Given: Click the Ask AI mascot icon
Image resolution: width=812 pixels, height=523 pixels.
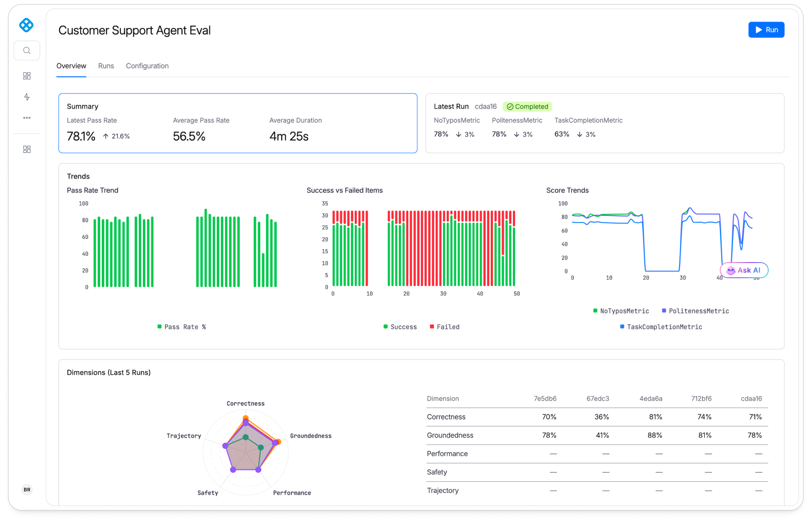Looking at the screenshot, I should click(731, 270).
